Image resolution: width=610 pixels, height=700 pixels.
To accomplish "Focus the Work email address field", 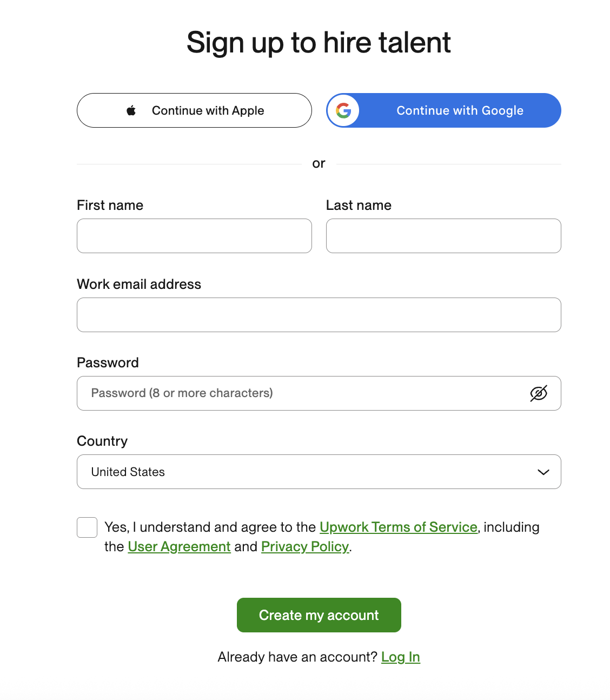I will tap(319, 315).
